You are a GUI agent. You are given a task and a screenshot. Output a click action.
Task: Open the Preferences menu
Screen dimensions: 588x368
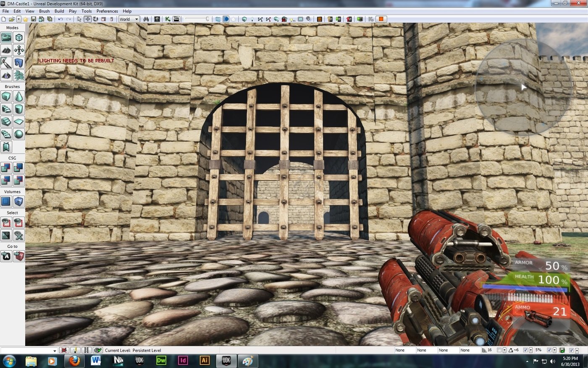[x=107, y=11]
